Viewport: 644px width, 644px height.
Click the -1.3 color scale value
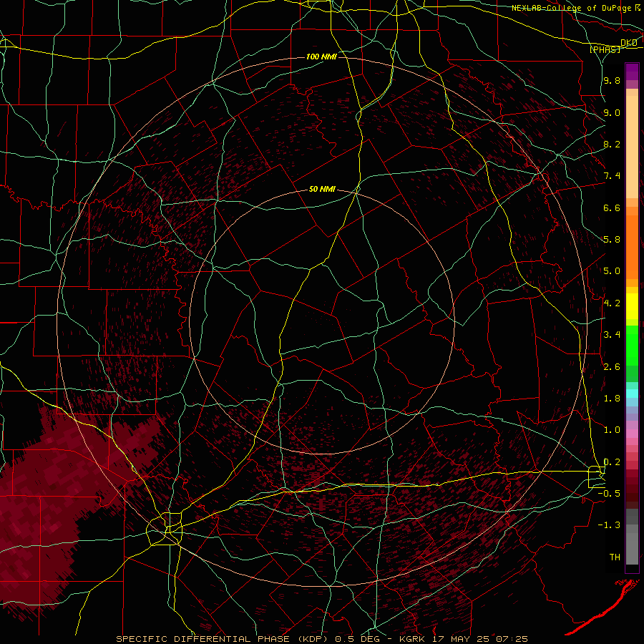coord(609,525)
